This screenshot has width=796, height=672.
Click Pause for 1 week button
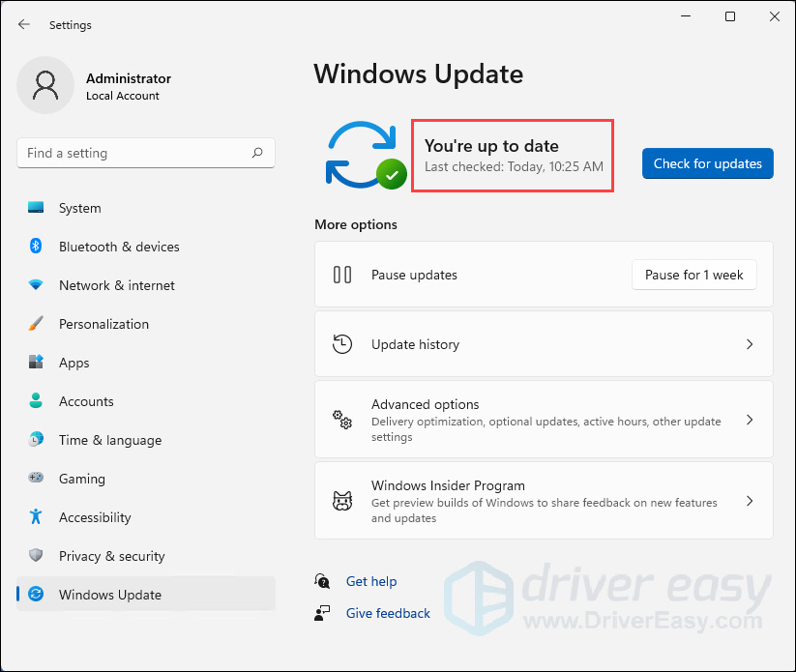point(694,275)
